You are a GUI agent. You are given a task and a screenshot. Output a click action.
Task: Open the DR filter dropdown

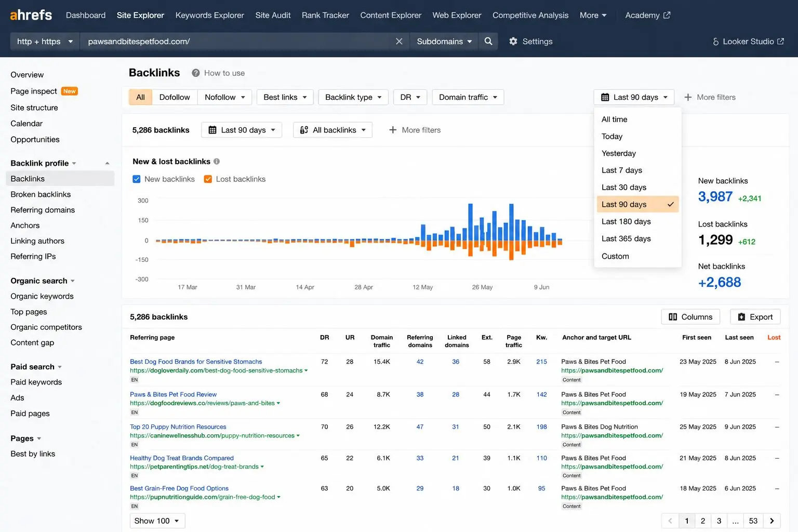pos(410,97)
